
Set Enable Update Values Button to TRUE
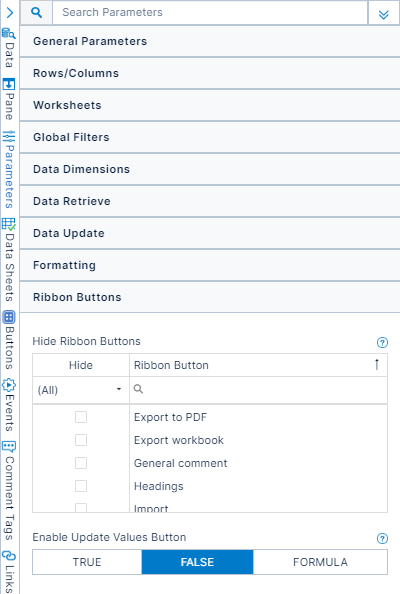[87, 562]
